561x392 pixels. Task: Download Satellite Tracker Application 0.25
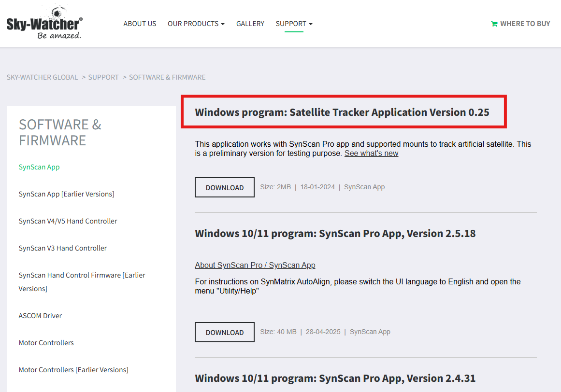(225, 187)
